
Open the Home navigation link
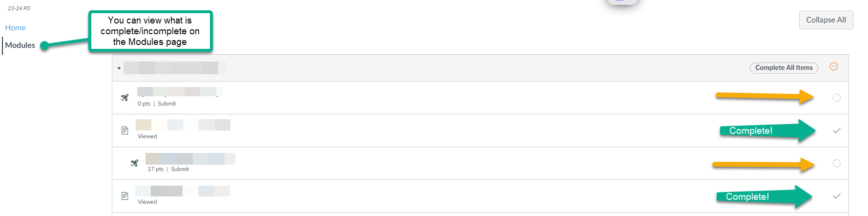(x=15, y=28)
